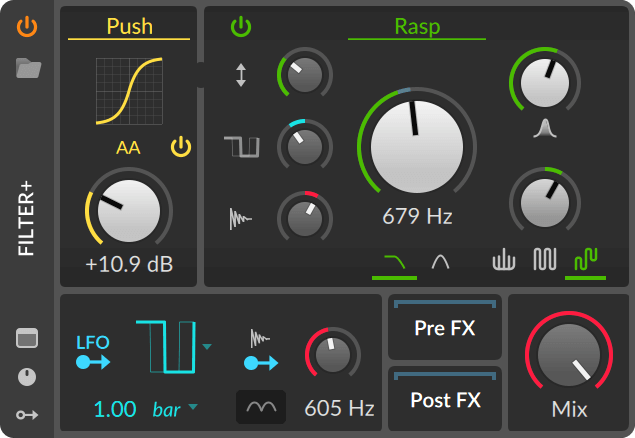Open the Pre FX chain
This screenshot has width=635, height=438.
445,328
